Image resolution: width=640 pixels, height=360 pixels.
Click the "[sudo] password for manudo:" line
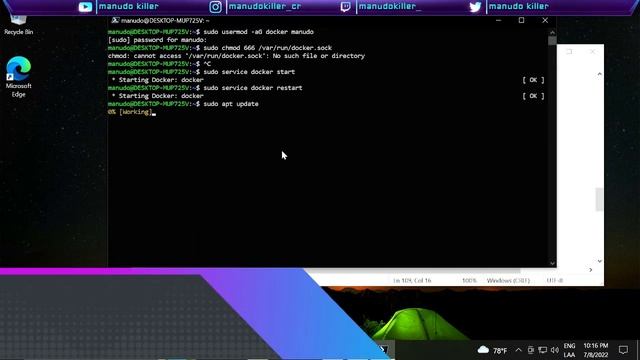157,40
